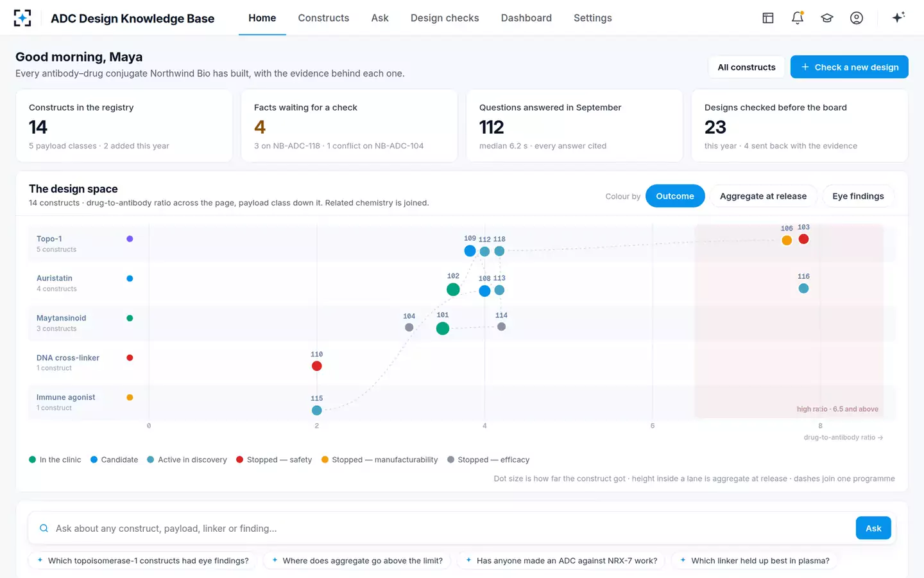Viewport: 924px width, 578px height.
Task: Open Designs checked before the board card
Action: click(800, 126)
